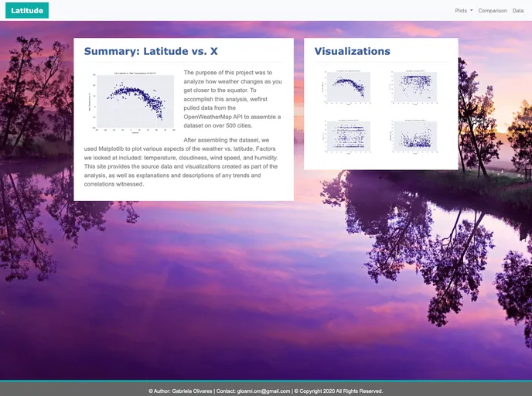Click the caret arrow beside Plots
The image size is (532, 396).
tap(472, 11)
